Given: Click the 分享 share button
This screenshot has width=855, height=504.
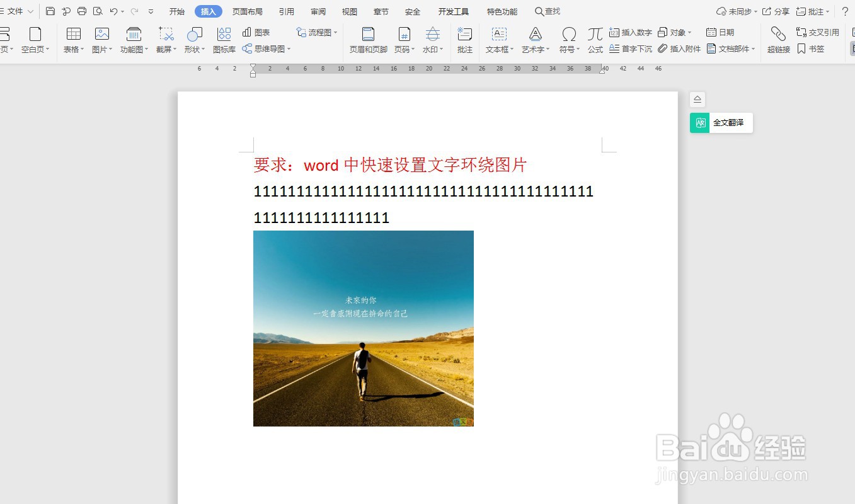Looking at the screenshot, I should pos(776,11).
